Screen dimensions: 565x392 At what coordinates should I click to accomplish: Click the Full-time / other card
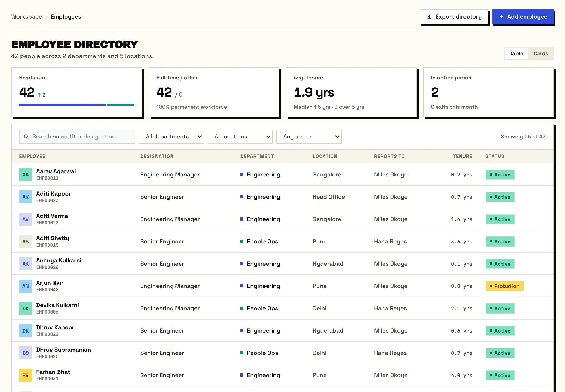[x=214, y=93]
